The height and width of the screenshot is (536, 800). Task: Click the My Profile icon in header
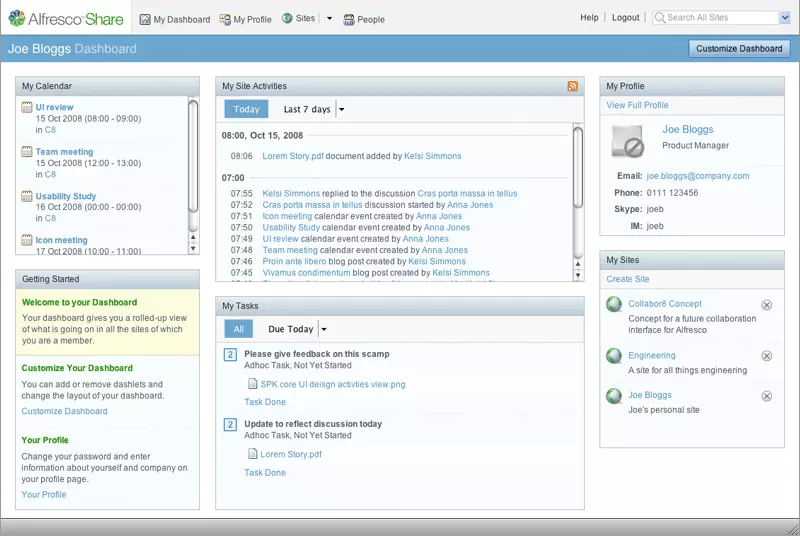click(x=225, y=19)
